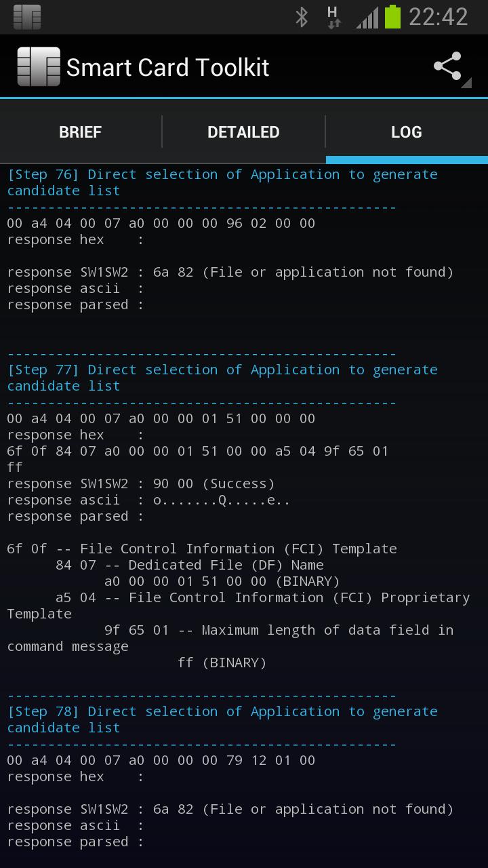The image size is (488, 868).
Task: Tap the Step 78 APDU command hex line
Action: point(161,760)
